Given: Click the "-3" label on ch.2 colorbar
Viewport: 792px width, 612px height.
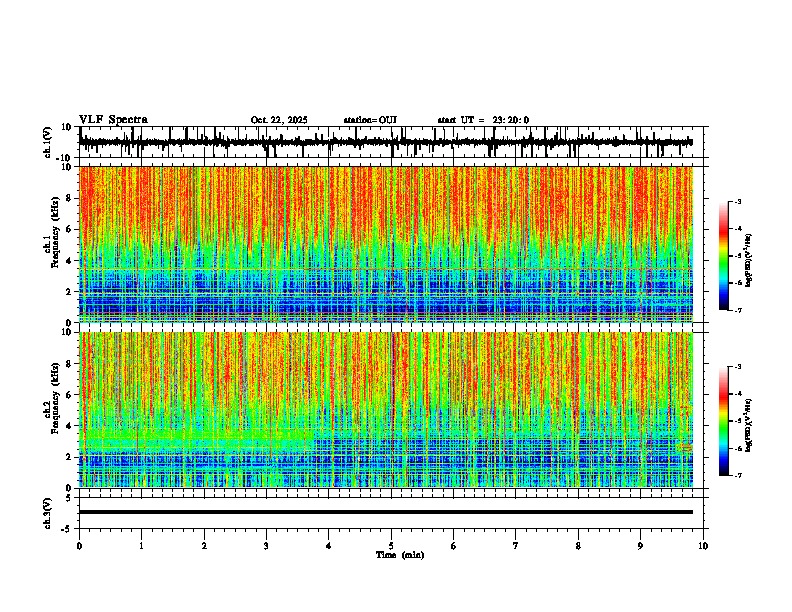Looking at the screenshot, I should (738, 367).
